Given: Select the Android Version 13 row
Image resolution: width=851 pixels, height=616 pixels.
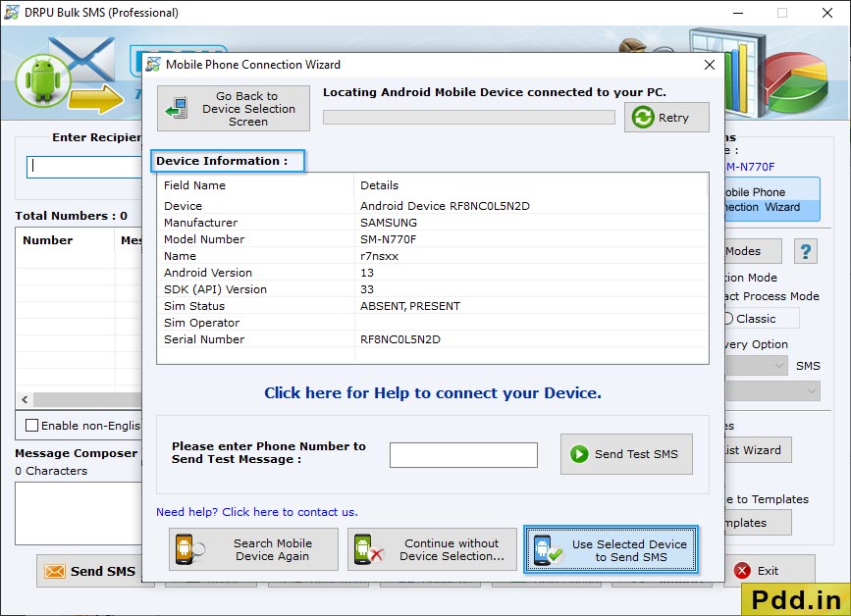Looking at the screenshot, I should pos(432,273).
